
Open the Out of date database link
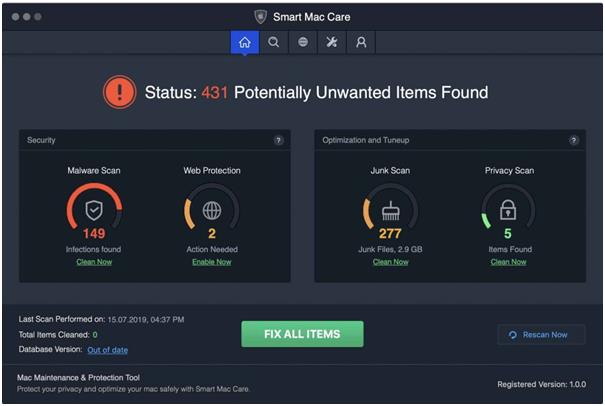click(x=108, y=350)
